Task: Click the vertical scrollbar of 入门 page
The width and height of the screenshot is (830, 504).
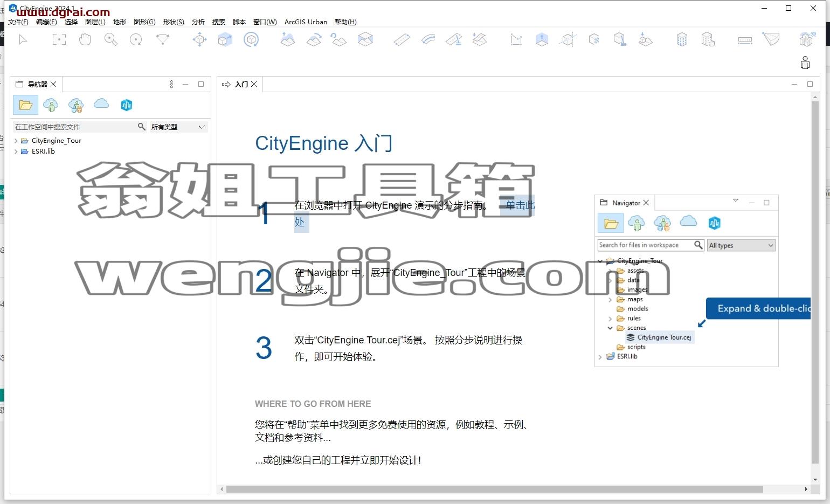Action: (815, 282)
